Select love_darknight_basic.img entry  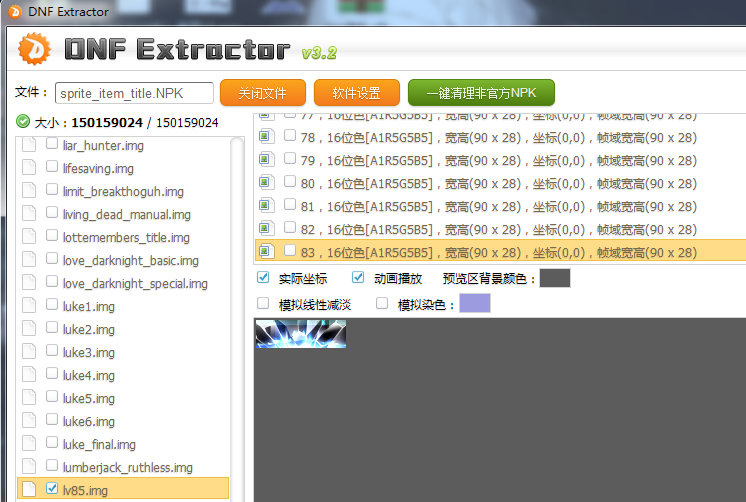pos(131,260)
